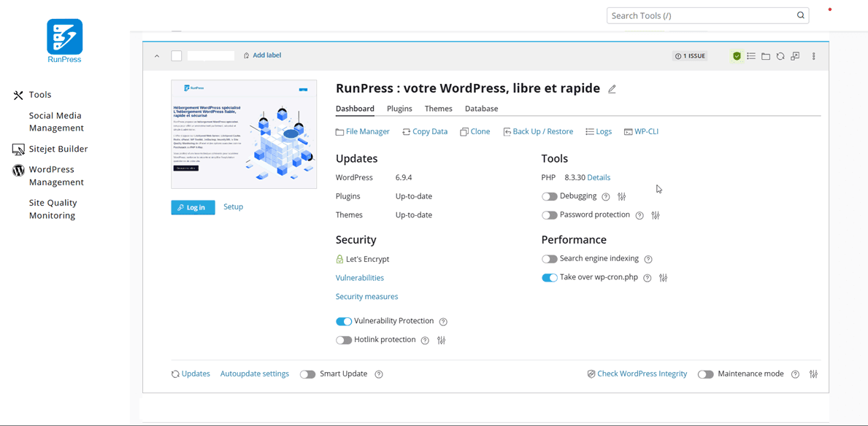Screen dimensions: 868x426
Task: Open Back Up / Restore
Action: [538, 132]
